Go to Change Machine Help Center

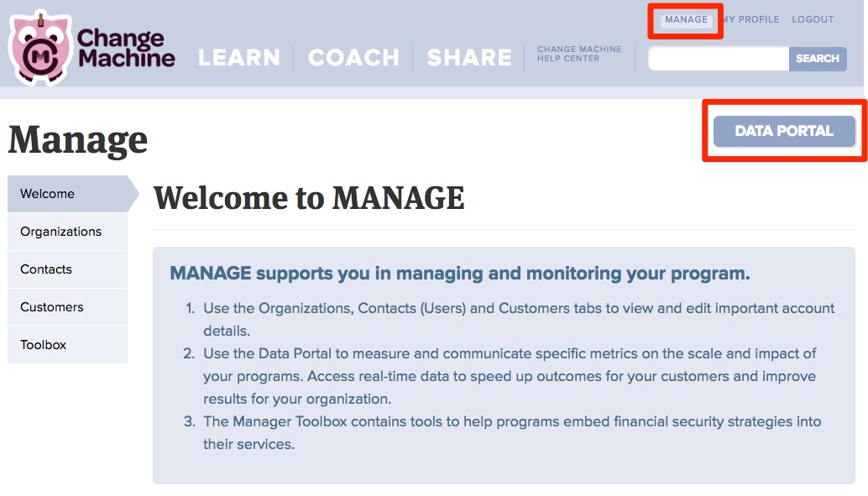[579, 54]
